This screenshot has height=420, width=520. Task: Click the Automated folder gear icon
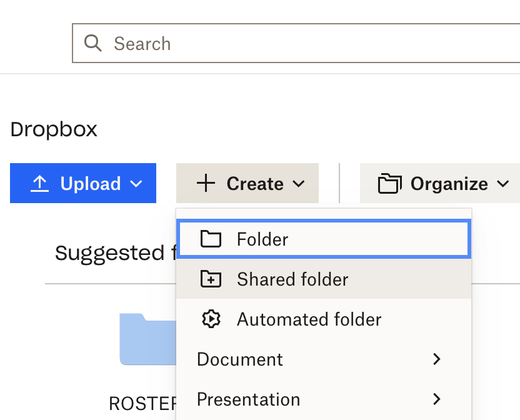click(x=211, y=319)
